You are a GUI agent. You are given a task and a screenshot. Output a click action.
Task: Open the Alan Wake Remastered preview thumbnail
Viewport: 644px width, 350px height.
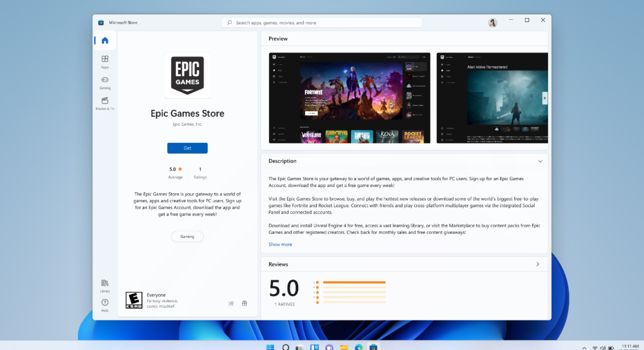[491, 98]
